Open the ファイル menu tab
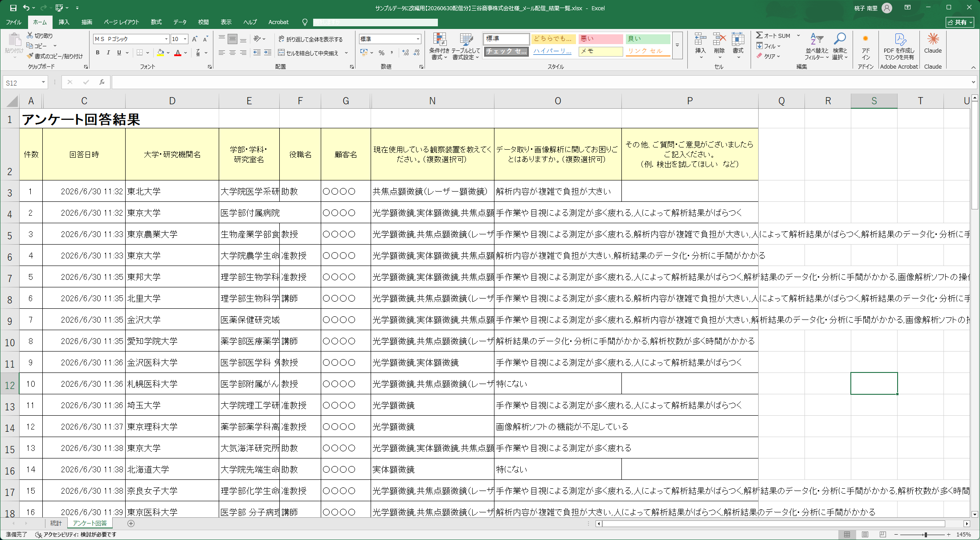This screenshot has width=980, height=540. pyautogui.click(x=13, y=22)
